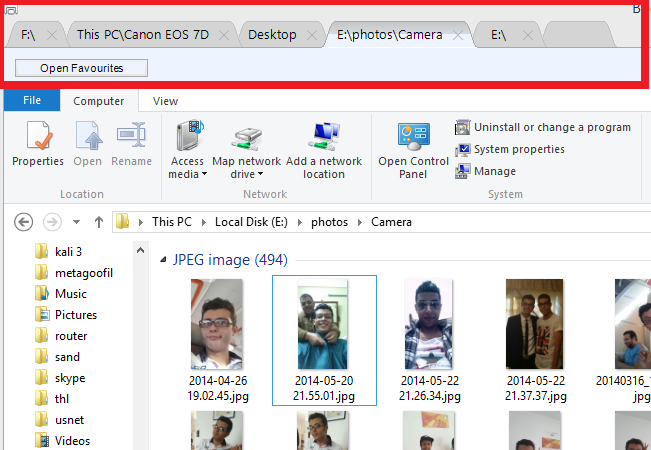Collapse the JPEG image group
Screen dimensions: 651x450
point(163,261)
